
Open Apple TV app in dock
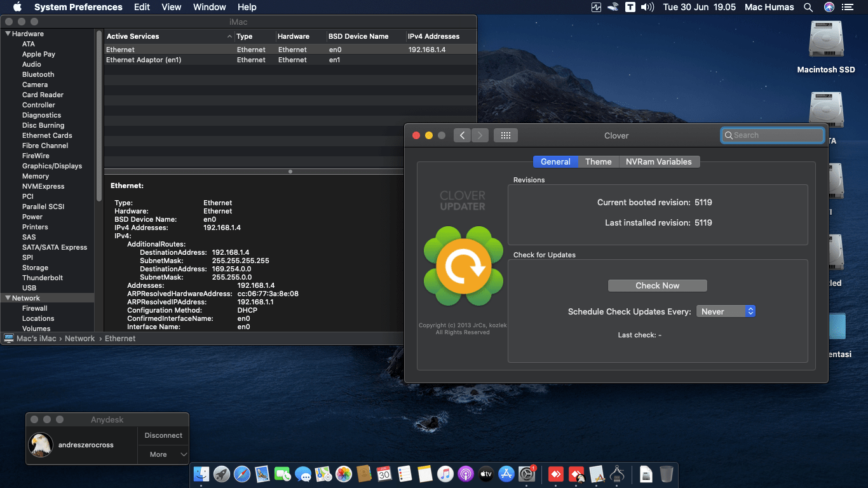point(486,474)
